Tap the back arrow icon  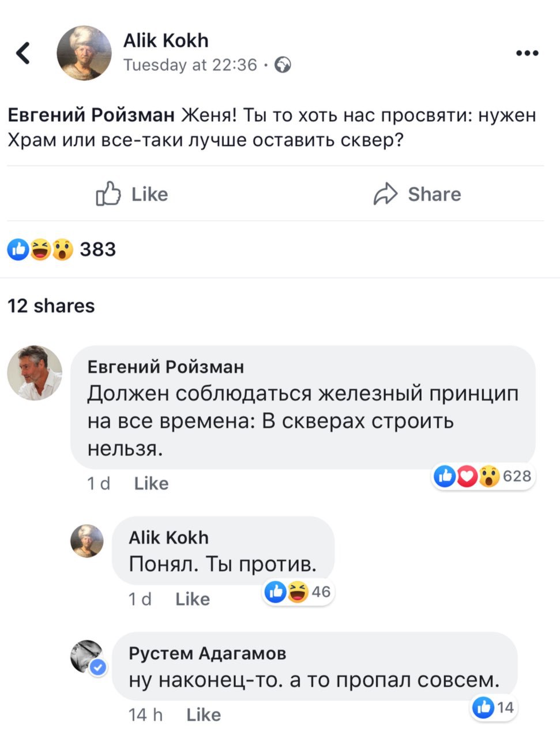tap(23, 53)
